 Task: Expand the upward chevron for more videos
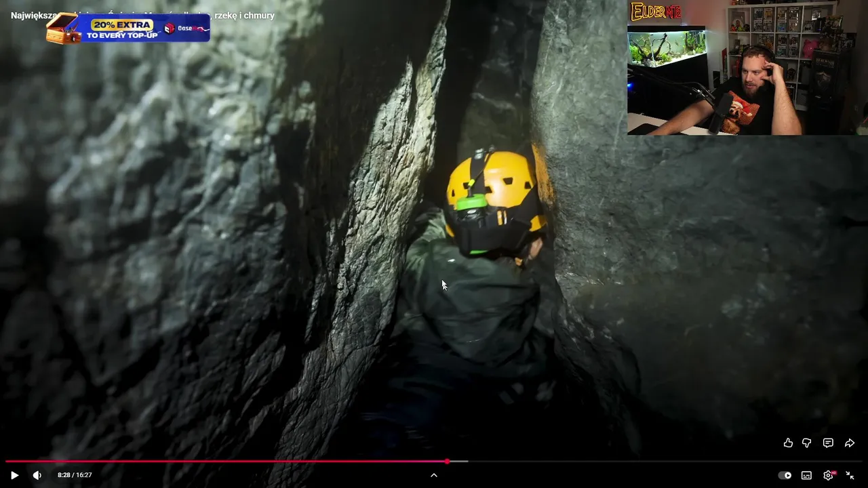click(434, 475)
